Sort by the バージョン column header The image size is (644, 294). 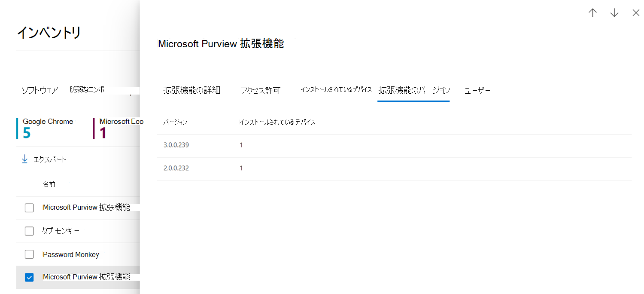(175, 122)
